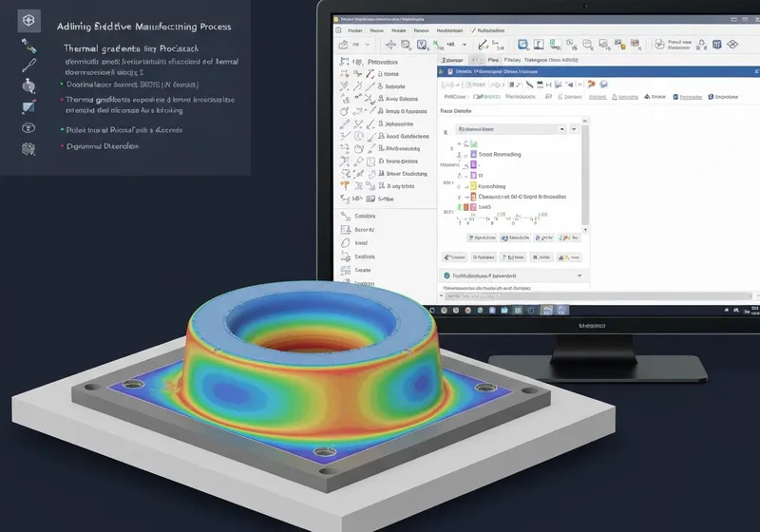Select the crosshair target icon in the main toolbar
Image resolution: width=760 pixels, height=532 pixels.
(390, 45)
